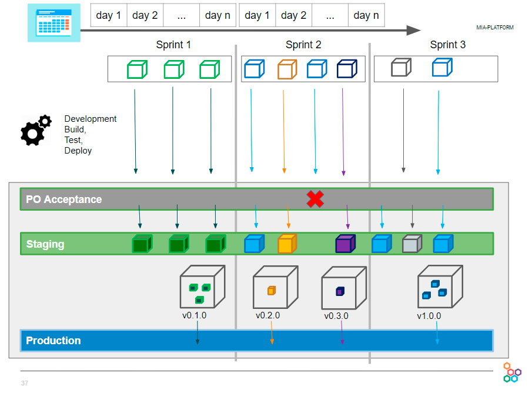Viewport: 532px width, 396px height.
Task: Click the v0.1.0 version label
Action: click(x=194, y=315)
